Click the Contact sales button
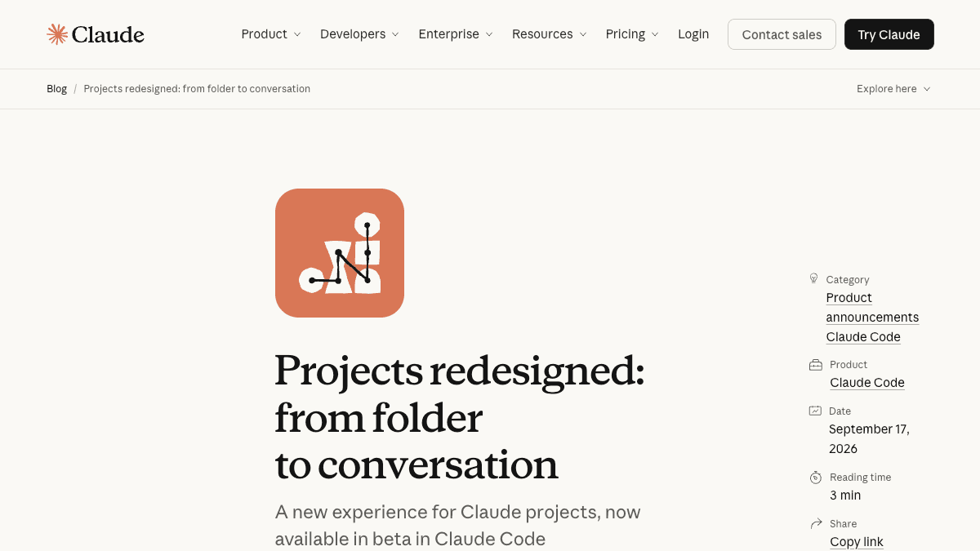Image resolution: width=980 pixels, height=551 pixels. pyautogui.click(x=782, y=34)
